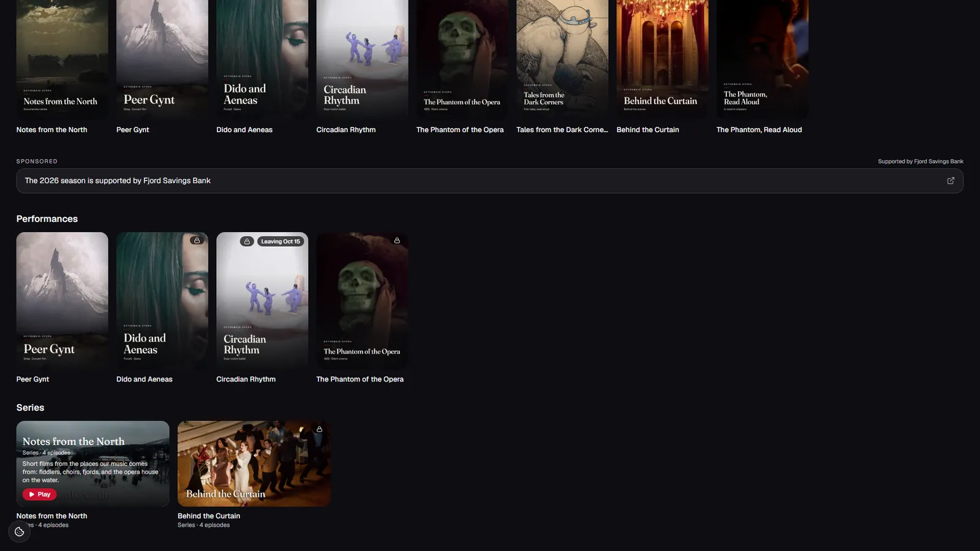
Task: Select the Dido and Aeneas poster in the top row
Action: click(262, 59)
